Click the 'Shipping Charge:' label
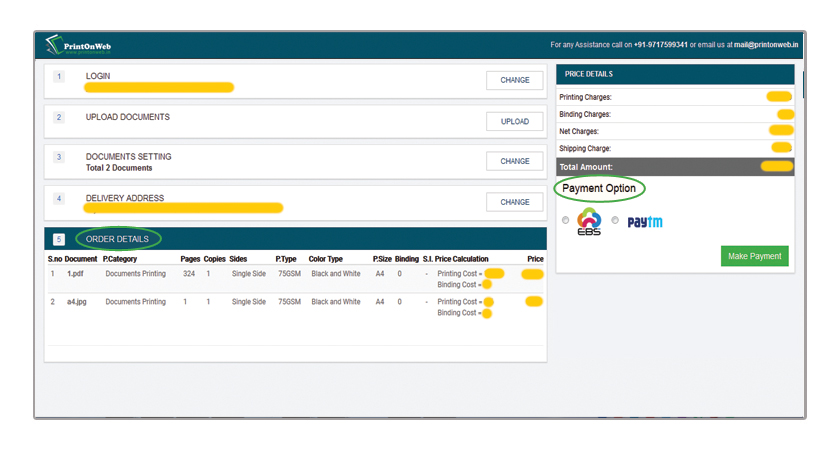Viewport: 840px width, 450px height. point(585,149)
